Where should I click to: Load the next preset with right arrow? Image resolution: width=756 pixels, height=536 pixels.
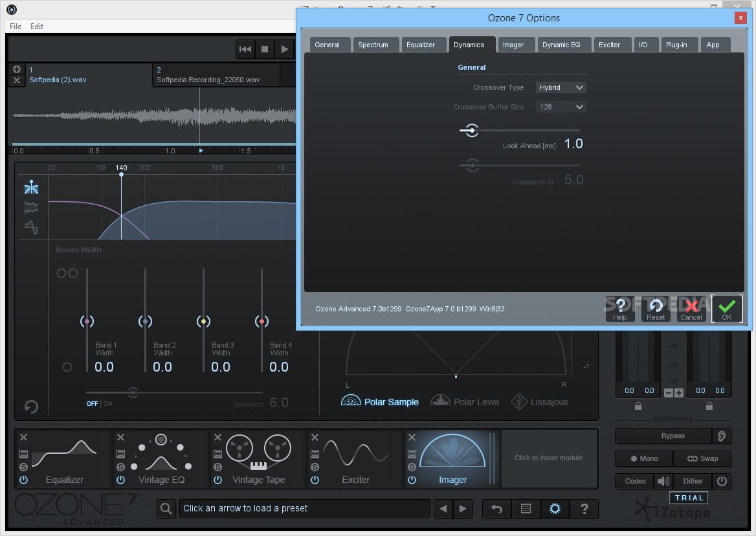[x=463, y=509]
